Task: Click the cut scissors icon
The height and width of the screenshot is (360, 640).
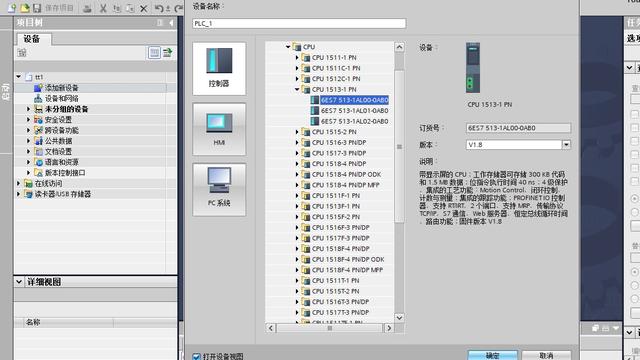Action: [103, 8]
